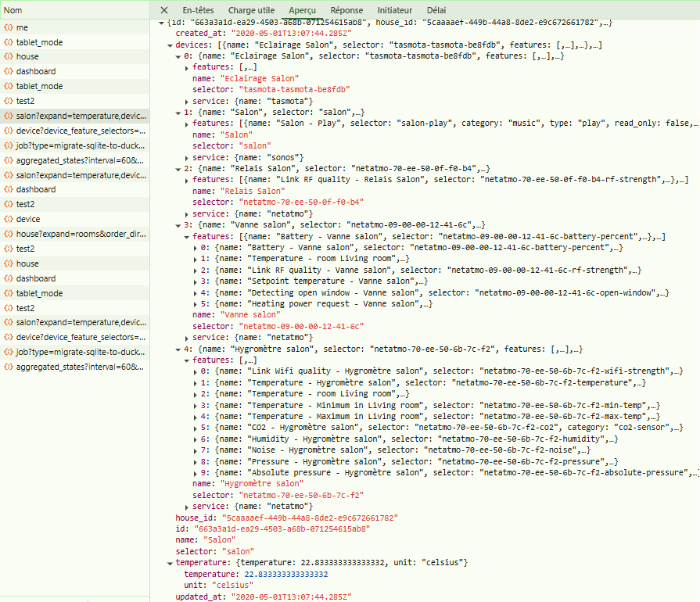Switch to the Délai tab
This screenshot has width=700, height=602.
click(437, 10)
